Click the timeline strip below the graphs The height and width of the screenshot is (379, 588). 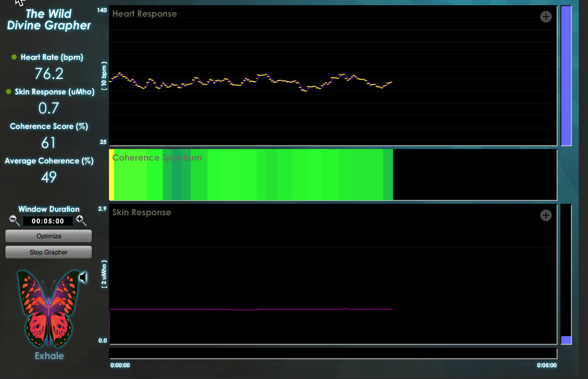333,353
